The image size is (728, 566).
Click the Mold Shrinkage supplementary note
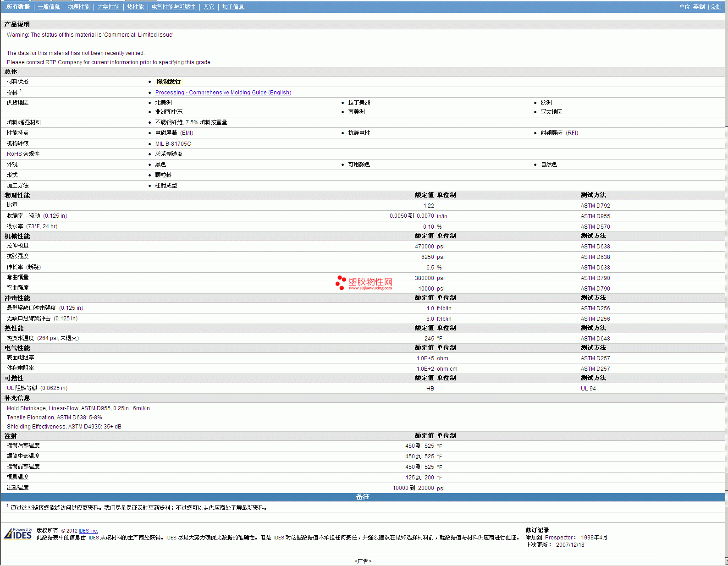click(x=79, y=408)
